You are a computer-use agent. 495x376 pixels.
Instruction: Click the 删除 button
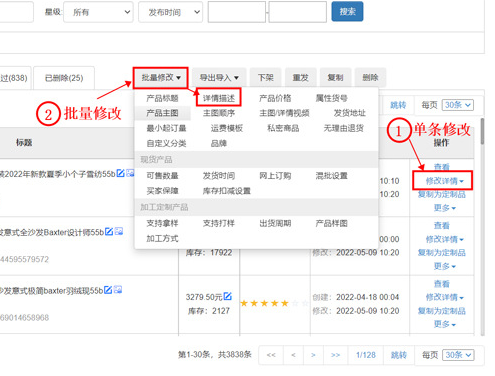[370, 78]
